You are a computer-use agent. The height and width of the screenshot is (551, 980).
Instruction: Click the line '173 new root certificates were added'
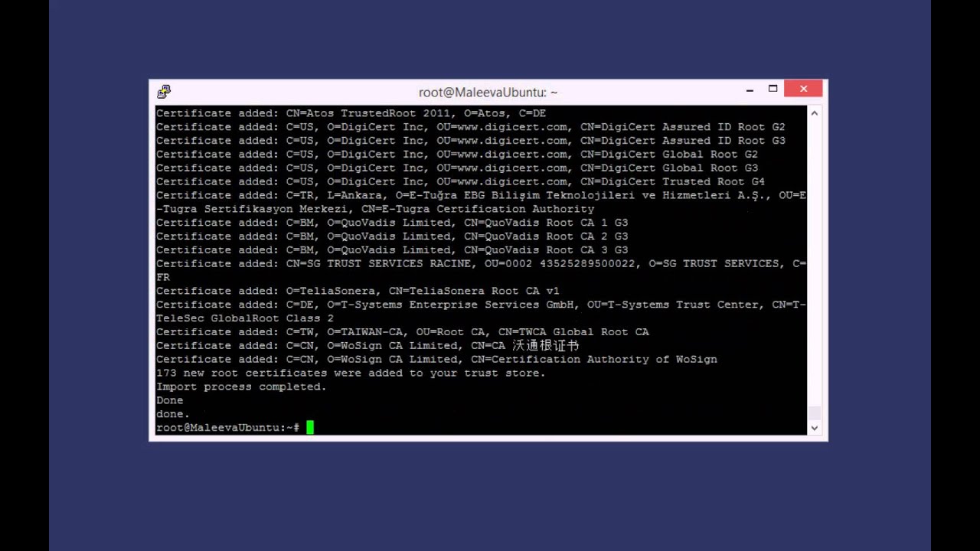coord(351,373)
